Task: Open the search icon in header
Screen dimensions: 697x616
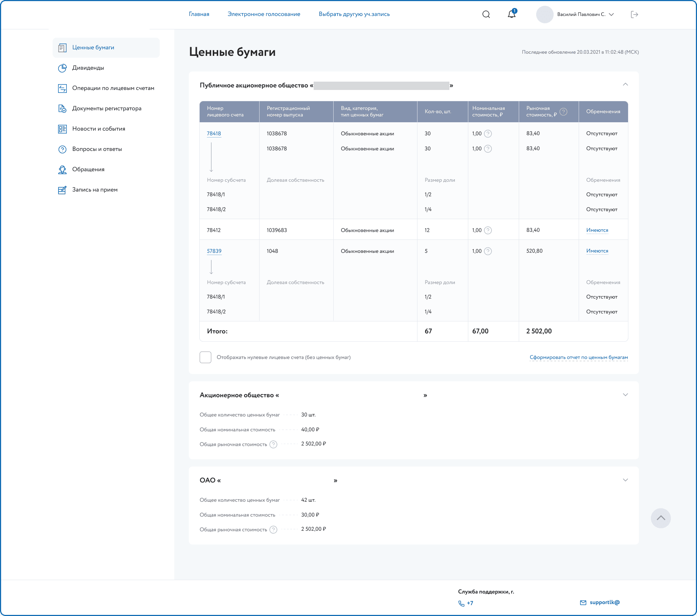Action: [486, 14]
